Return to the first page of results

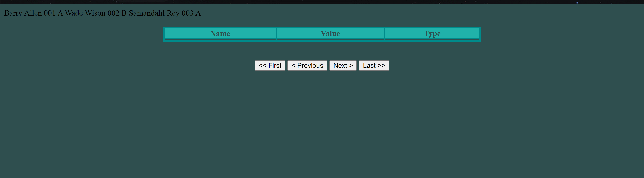[x=270, y=65]
